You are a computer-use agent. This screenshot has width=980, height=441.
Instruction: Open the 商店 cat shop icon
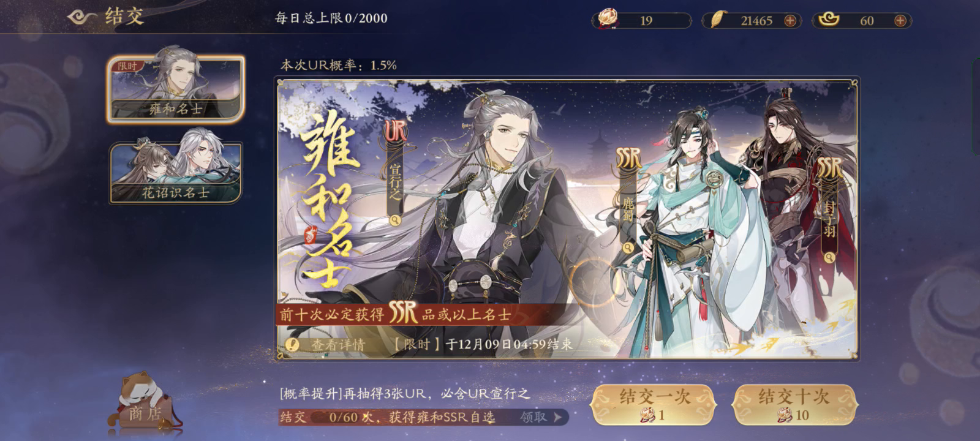coord(145,404)
